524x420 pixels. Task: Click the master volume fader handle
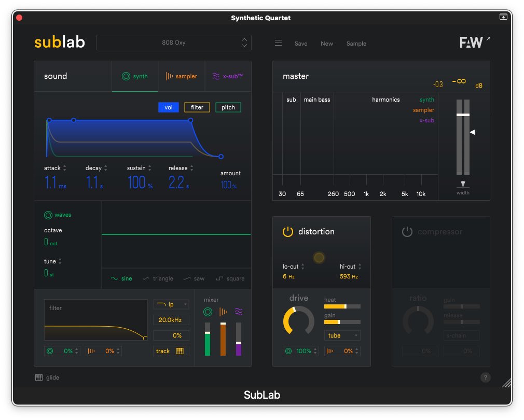pyautogui.click(x=463, y=115)
